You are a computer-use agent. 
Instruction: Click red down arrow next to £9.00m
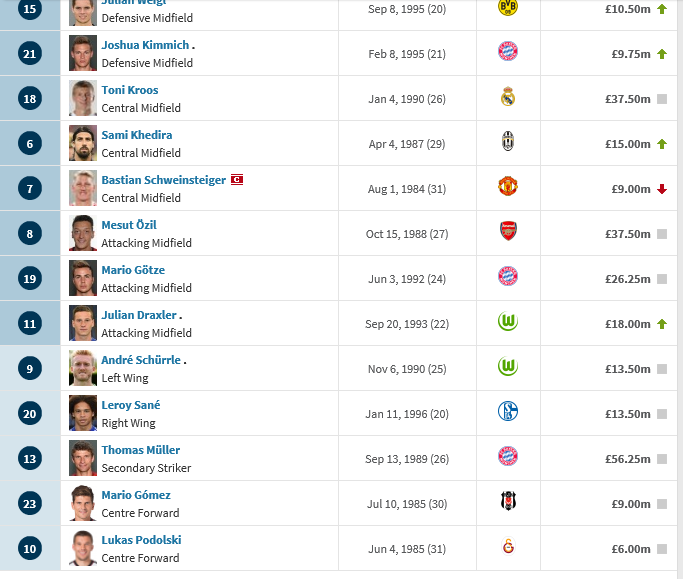point(662,189)
